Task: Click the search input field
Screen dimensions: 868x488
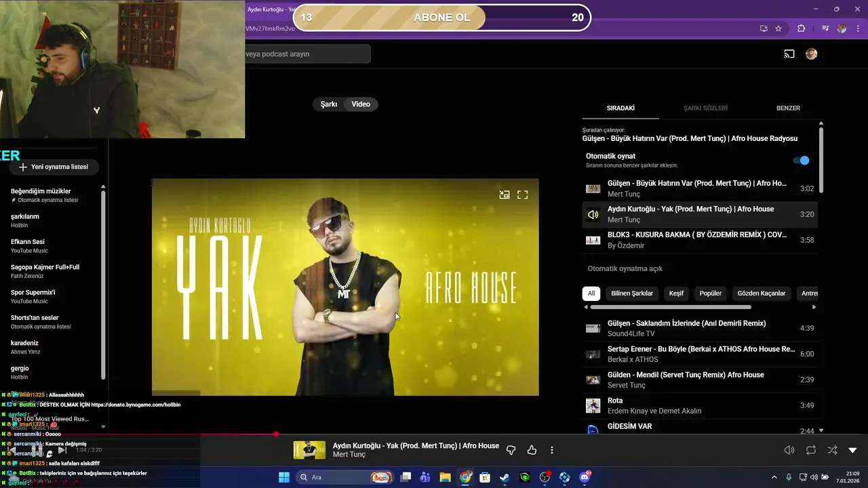Action: click(308, 54)
